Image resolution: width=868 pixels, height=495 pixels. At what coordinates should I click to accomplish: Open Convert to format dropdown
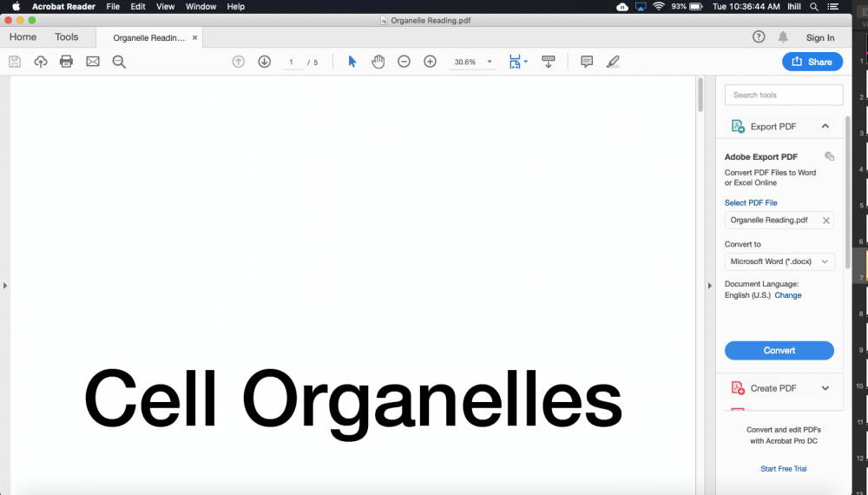[x=779, y=261]
